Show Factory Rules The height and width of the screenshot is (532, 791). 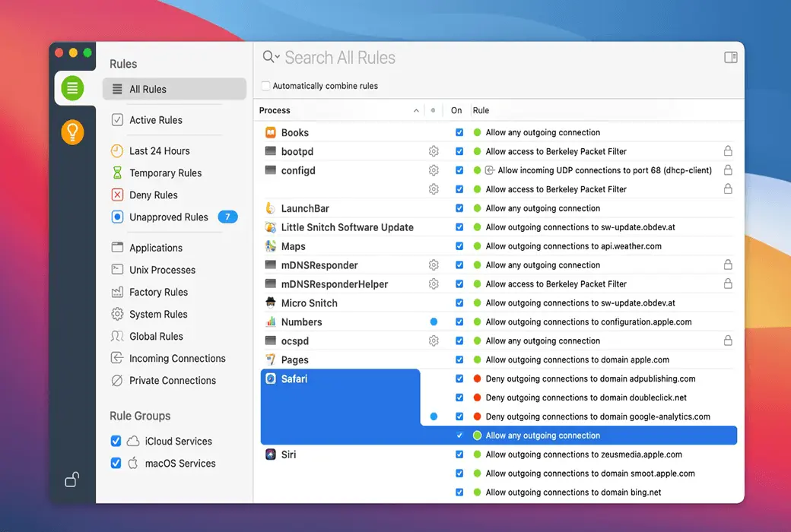pos(158,292)
